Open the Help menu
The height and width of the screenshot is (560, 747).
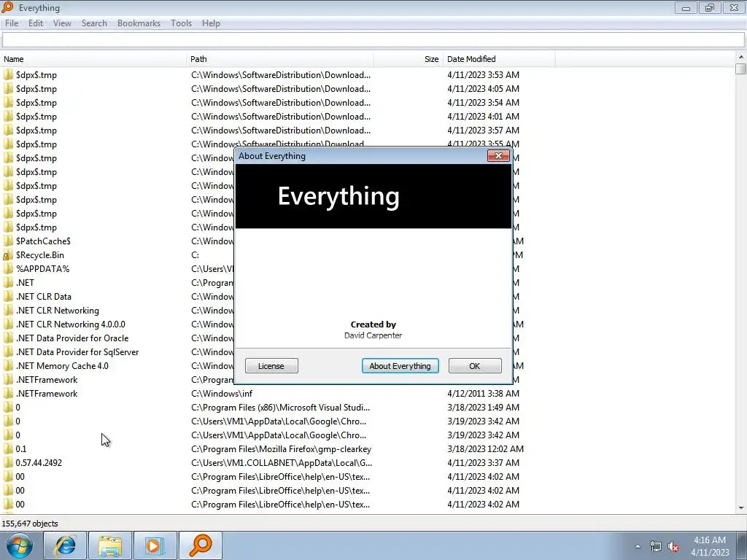coord(211,23)
